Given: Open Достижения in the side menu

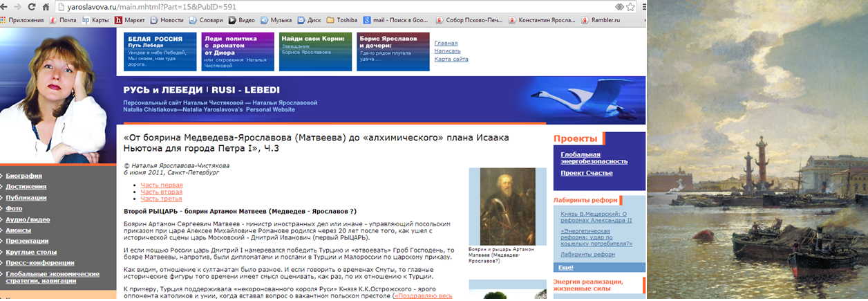Looking at the screenshot, I should [x=26, y=187].
